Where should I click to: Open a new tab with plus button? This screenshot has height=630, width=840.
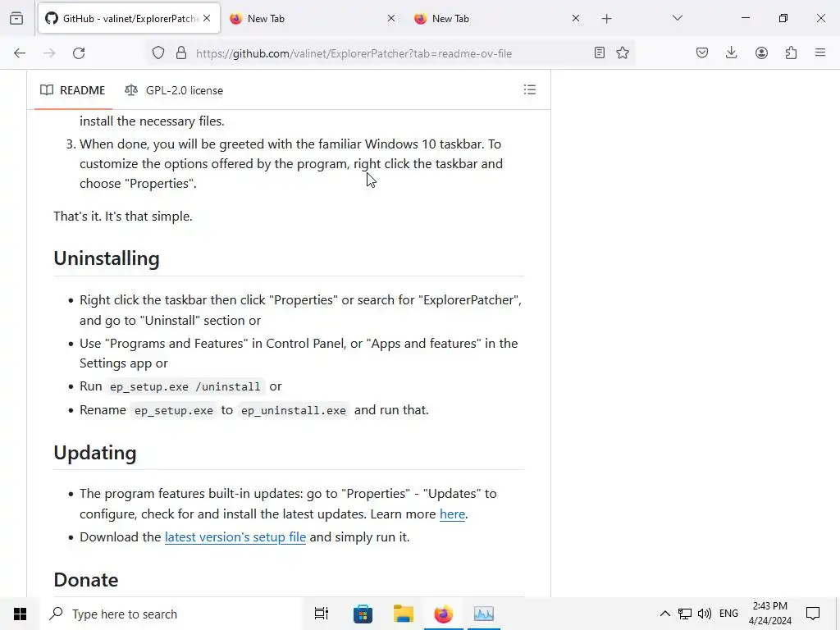(606, 19)
